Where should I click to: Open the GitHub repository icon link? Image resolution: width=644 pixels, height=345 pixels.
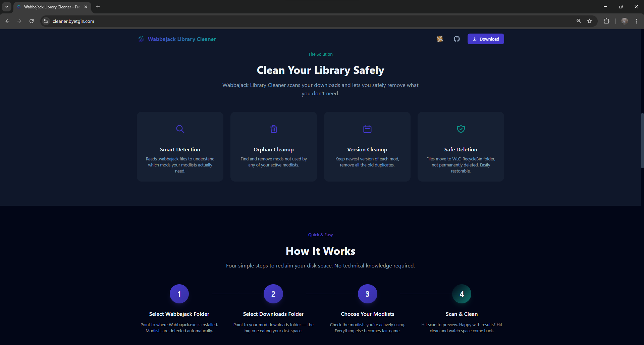point(457,39)
